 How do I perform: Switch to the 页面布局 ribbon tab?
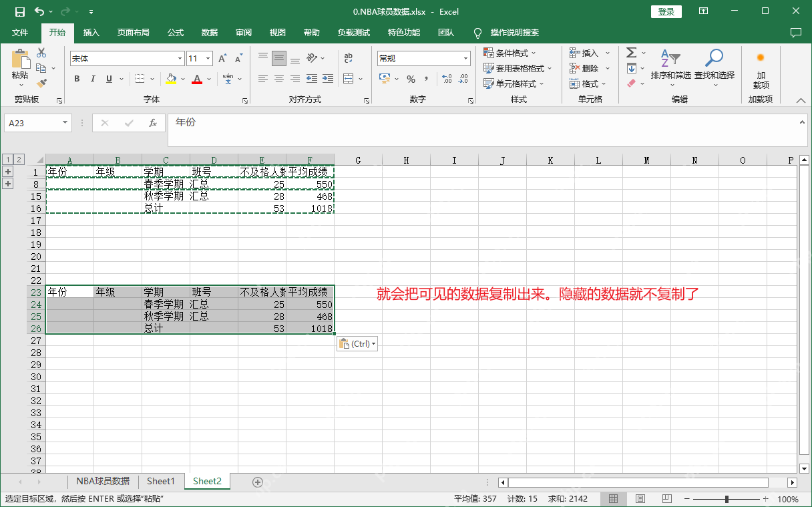[134, 33]
